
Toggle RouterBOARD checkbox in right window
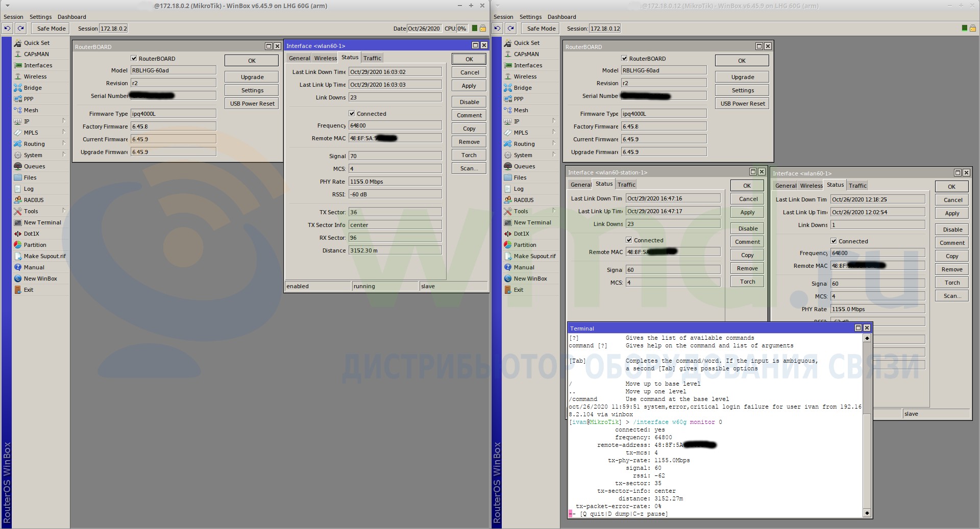624,59
